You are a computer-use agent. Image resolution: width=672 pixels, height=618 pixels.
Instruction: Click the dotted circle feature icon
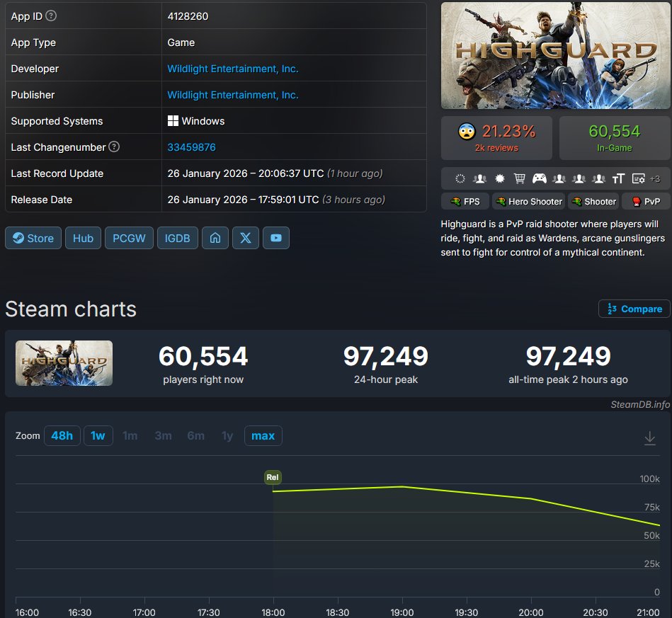point(460,178)
